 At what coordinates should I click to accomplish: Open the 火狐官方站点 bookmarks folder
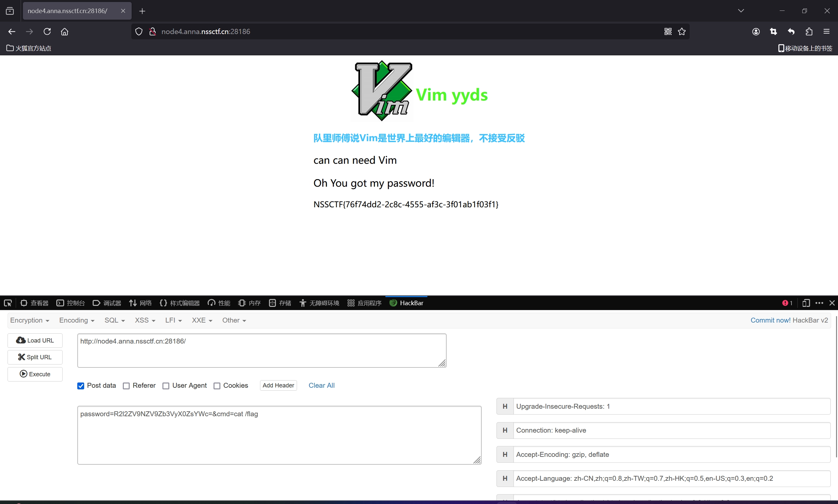coord(29,48)
